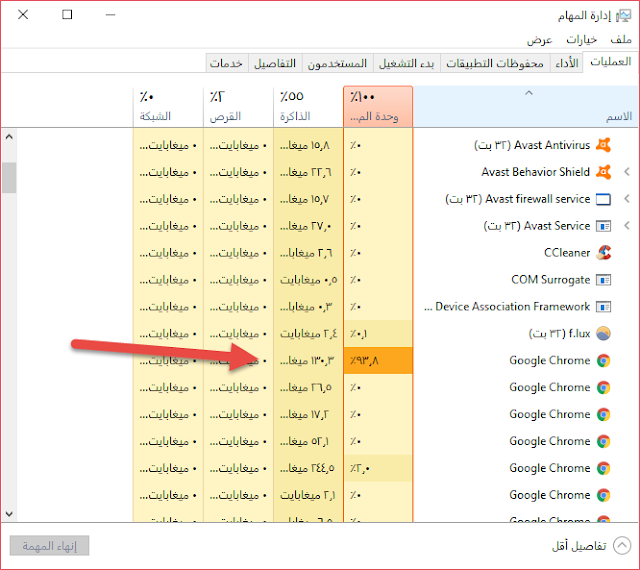
Task: Sort by the الذاكرة memory column header
Action: pyautogui.click(x=308, y=107)
